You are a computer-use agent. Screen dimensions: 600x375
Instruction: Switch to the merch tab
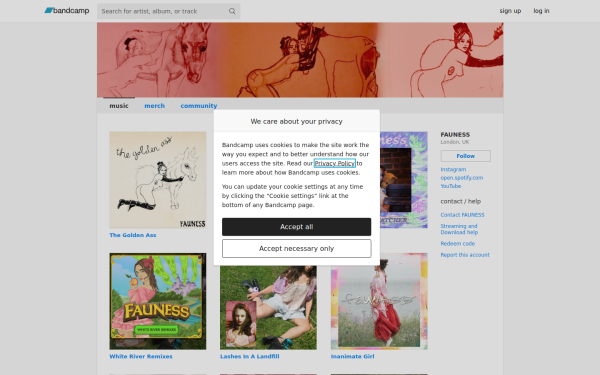(155, 106)
